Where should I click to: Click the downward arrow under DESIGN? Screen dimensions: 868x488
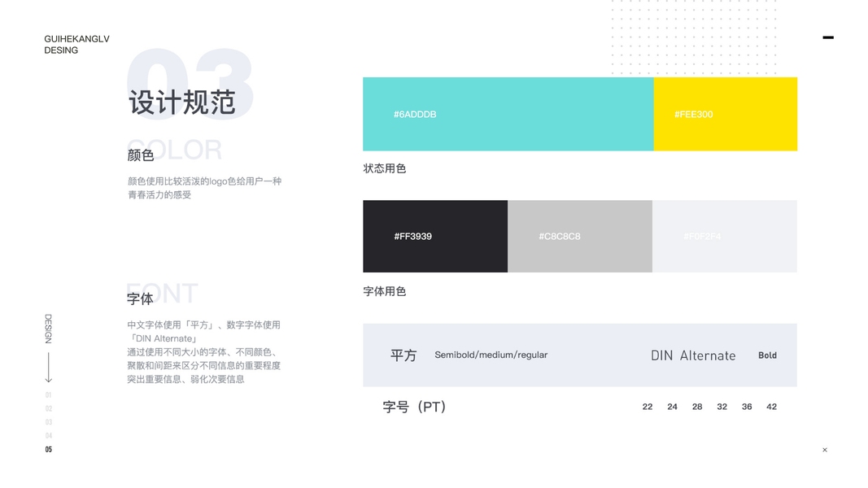49,368
